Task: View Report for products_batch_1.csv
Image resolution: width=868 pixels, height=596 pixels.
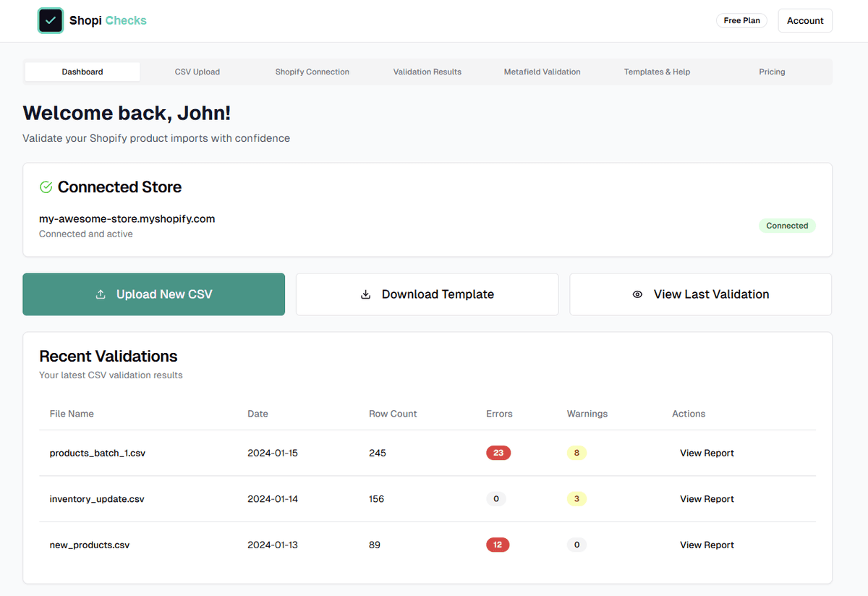Action: pos(706,452)
